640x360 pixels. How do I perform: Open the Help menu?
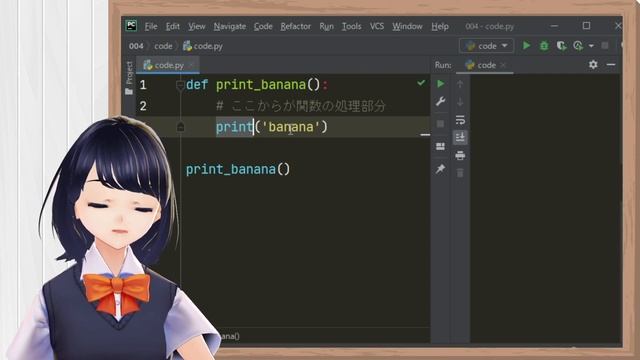[440, 27]
